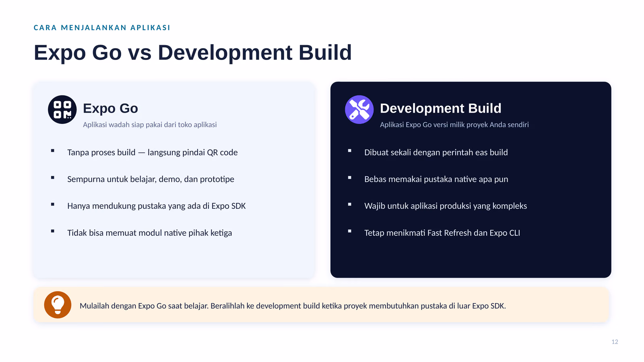Click the orange lightbulb tip icon
644x362 pixels.
(58, 305)
